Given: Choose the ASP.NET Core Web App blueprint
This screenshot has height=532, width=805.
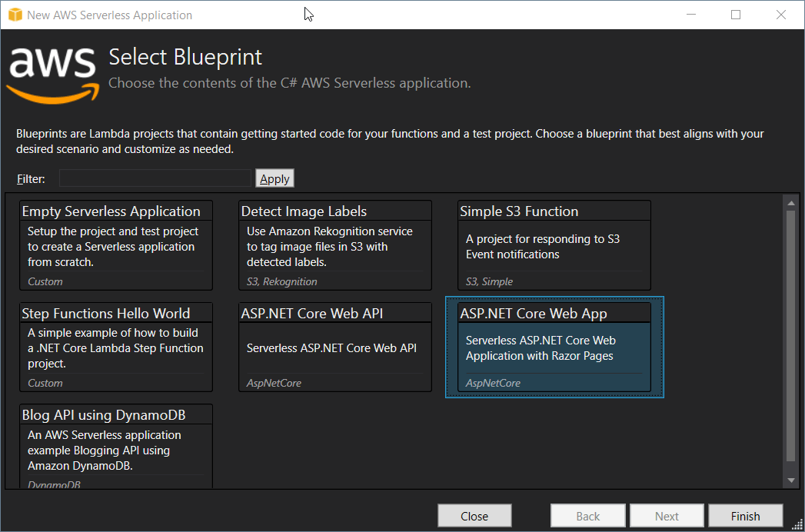Looking at the screenshot, I should (x=554, y=347).
